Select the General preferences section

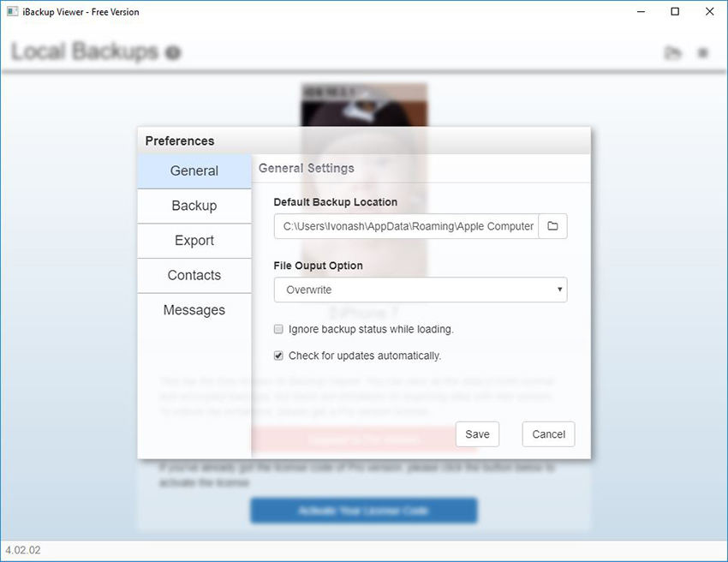click(x=194, y=170)
